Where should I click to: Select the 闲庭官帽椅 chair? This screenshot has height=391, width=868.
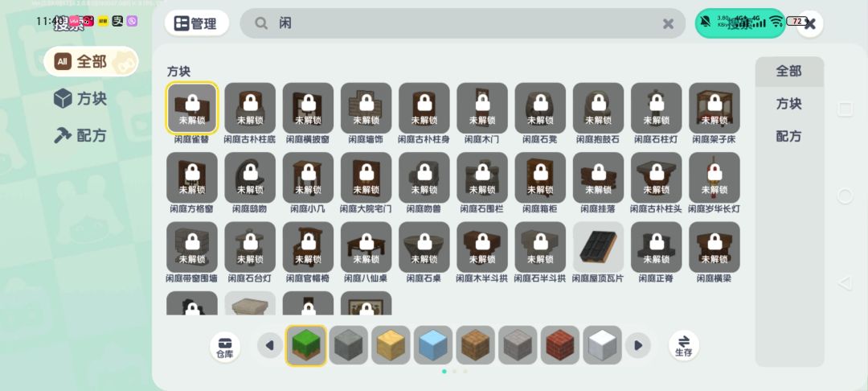tap(308, 248)
